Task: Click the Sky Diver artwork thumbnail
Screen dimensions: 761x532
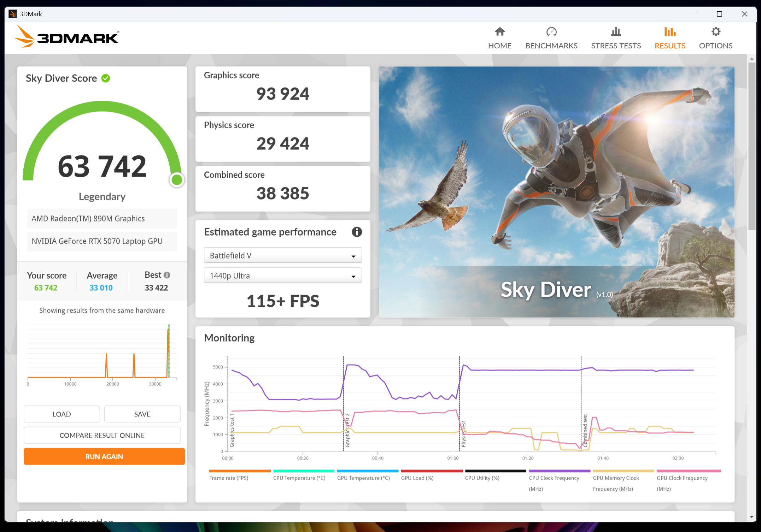Action: pos(556,191)
